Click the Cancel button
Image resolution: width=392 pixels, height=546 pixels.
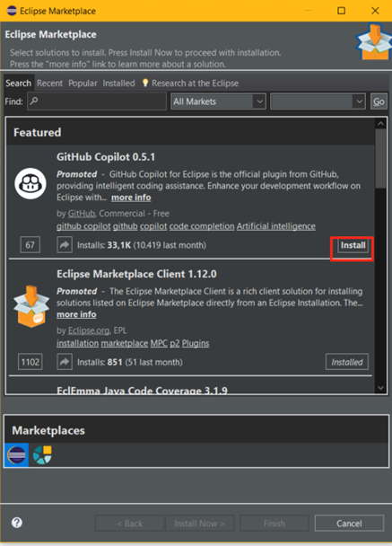point(349,524)
